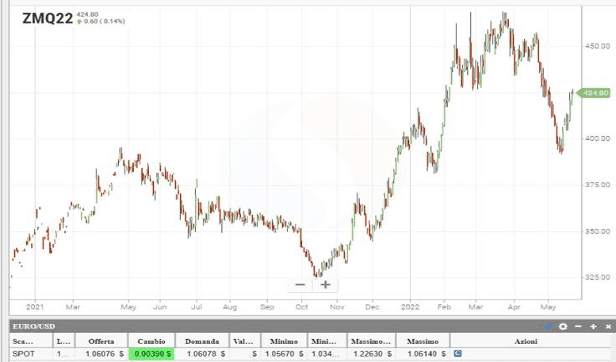Select the ZMQ22 chart symbol title
The width and height of the screenshot is (616, 362).
pos(48,18)
